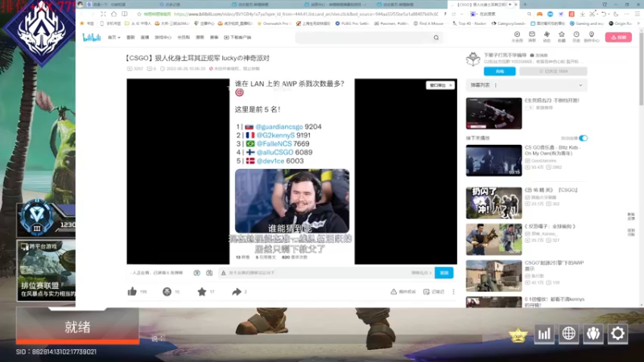Image resolution: width=644 pixels, height=362 pixels.
Task: Open 会员购 in bilibili navigation
Action: click(x=184, y=37)
